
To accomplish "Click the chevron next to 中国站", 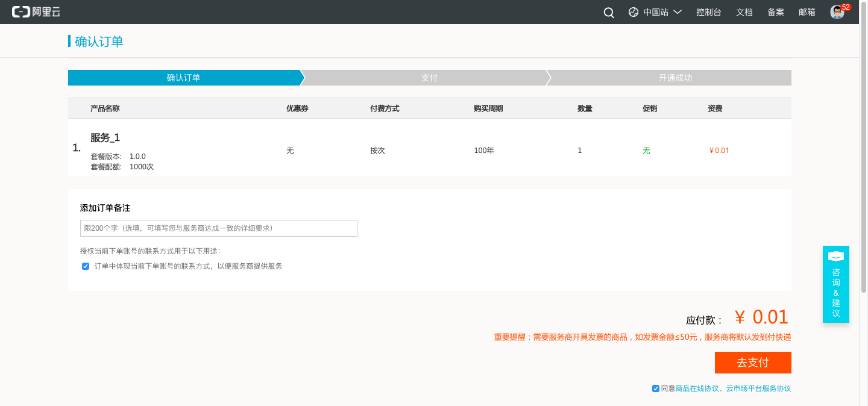I will (x=678, y=12).
